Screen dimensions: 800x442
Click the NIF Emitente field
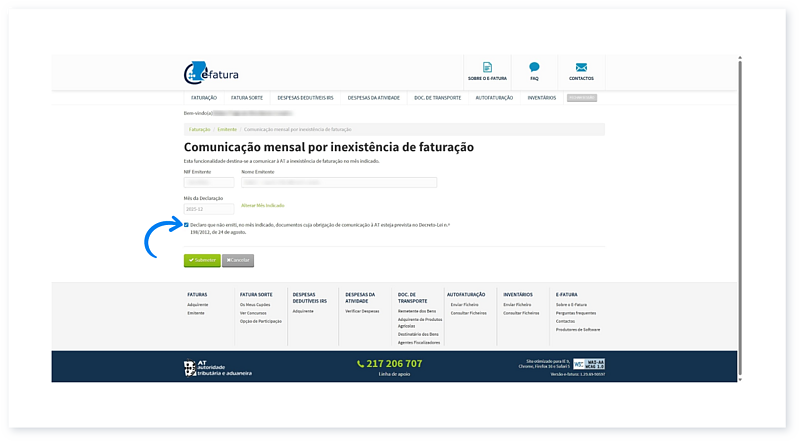(x=209, y=182)
